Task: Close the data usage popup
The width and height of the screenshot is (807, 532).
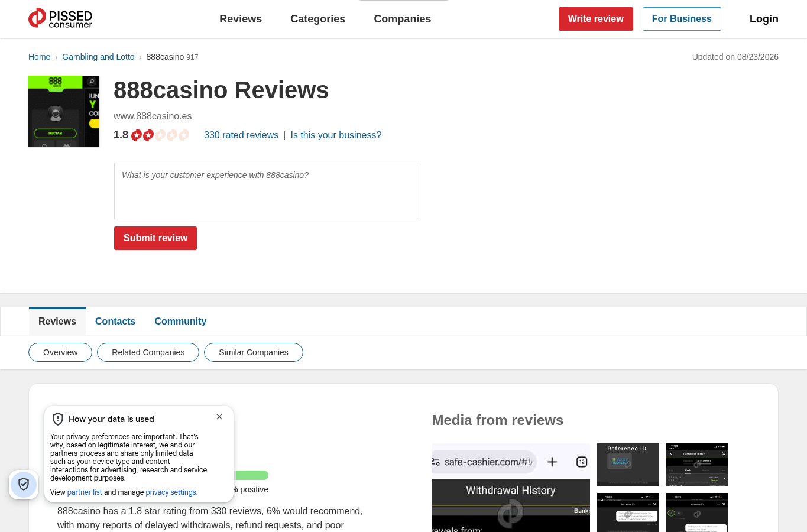Action: click(x=219, y=417)
